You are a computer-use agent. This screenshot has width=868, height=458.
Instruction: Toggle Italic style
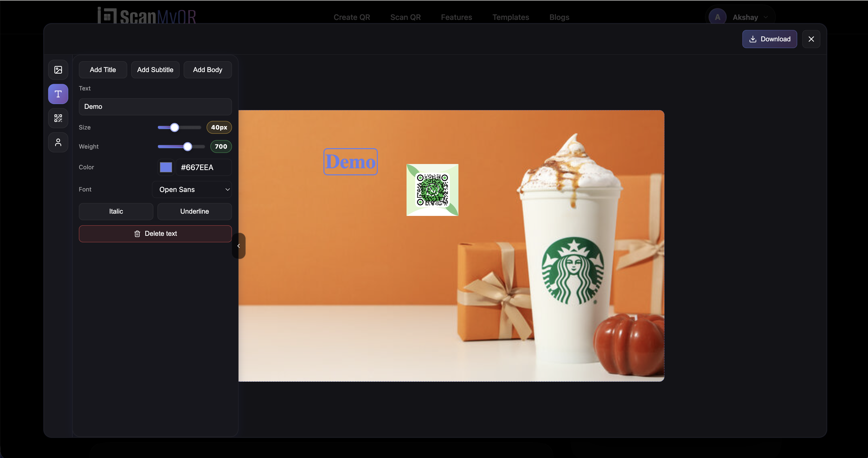pos(116,212)
